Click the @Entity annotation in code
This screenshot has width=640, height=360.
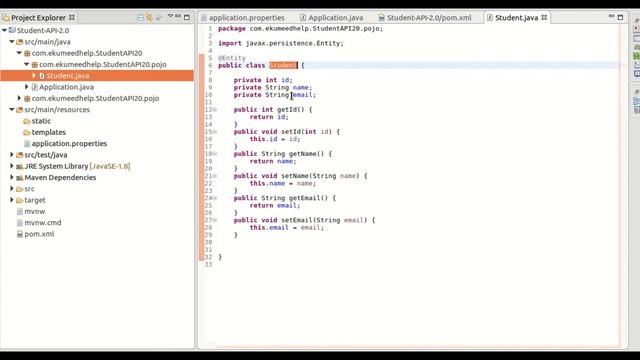click(232, 58)
